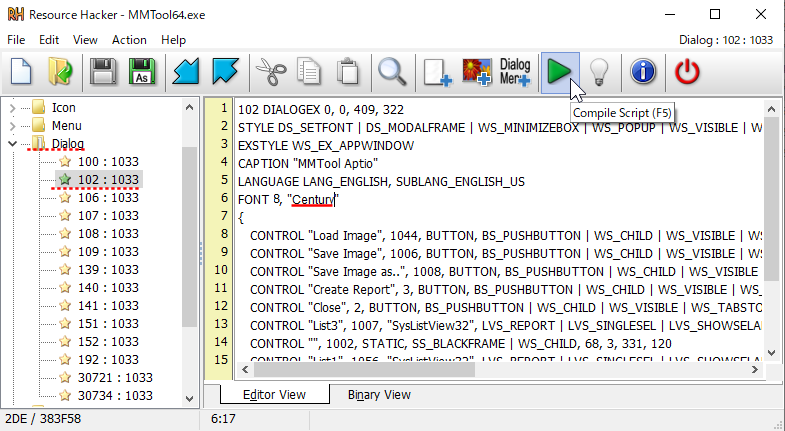Expand the Menu folder in tree
785x431 pixels.
[12, 125]
